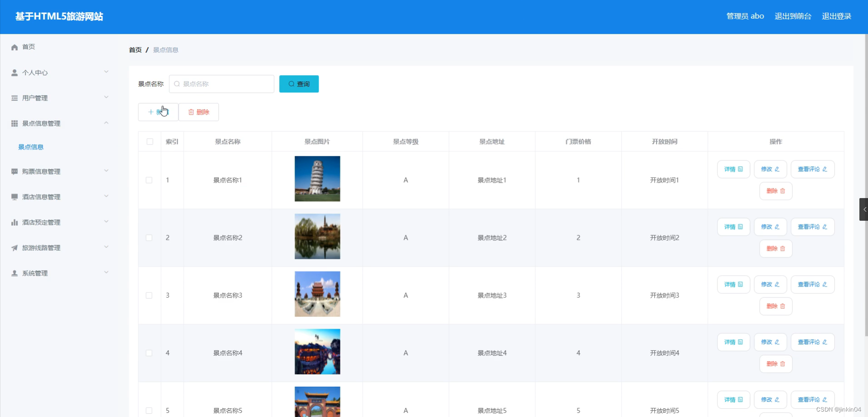The width and height of the screenshot is (868, 417).
Task: Expand the 旅游线路管理 menu chevron
Action: 106,247
